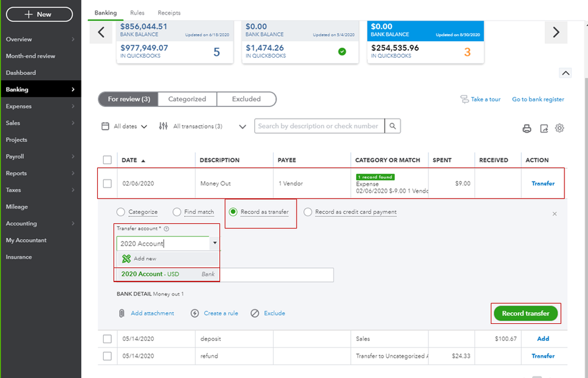Click the Transfer account text field
The image size is (588, 378).
pyautogui.click(x=163, y=243)
